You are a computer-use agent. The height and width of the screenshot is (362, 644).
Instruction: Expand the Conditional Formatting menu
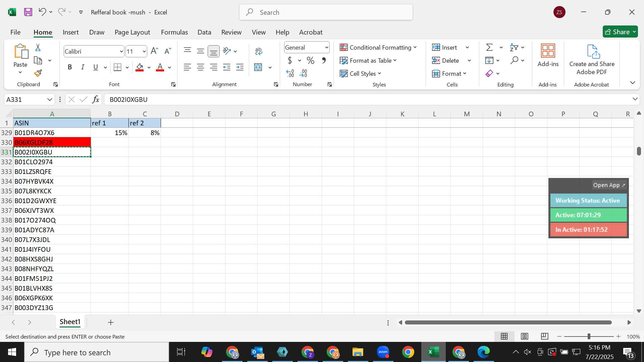378,47
